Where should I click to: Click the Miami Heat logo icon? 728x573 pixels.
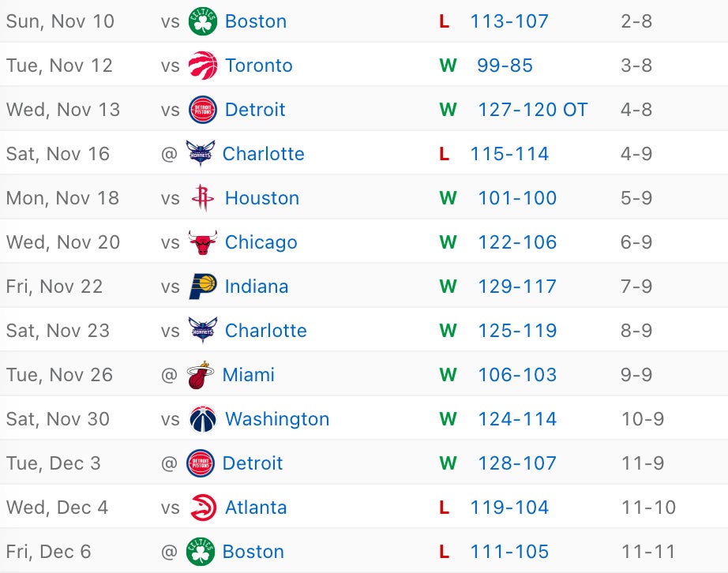(x=201, y=375)
